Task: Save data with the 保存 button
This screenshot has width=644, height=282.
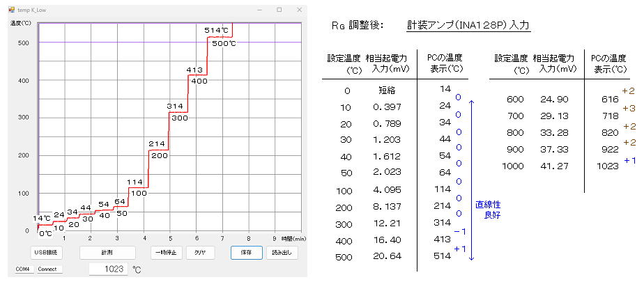Action: 246,253
